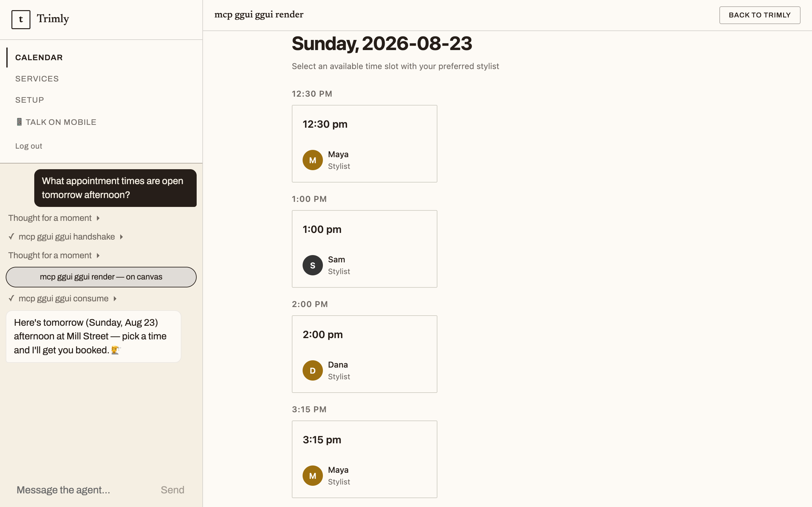Viewport: 812px width, 507px height.
Task: Go to the Setup section
Action: (29, 100)
